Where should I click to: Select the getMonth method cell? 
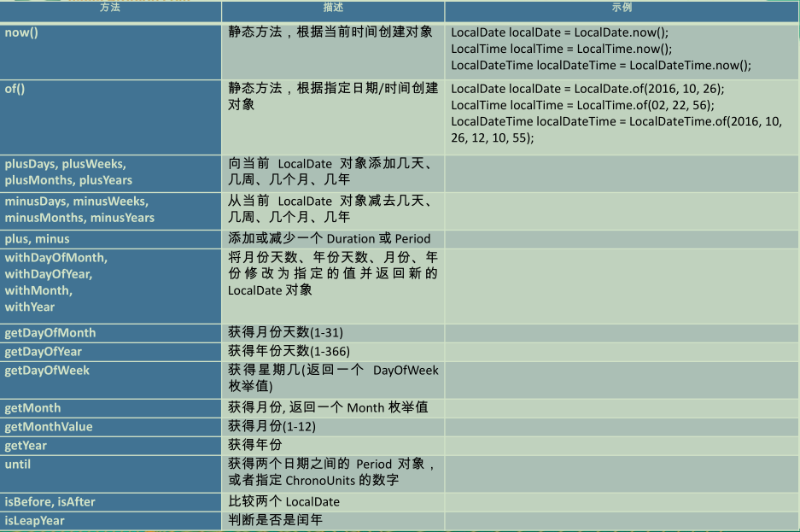[x=111, y=408]
